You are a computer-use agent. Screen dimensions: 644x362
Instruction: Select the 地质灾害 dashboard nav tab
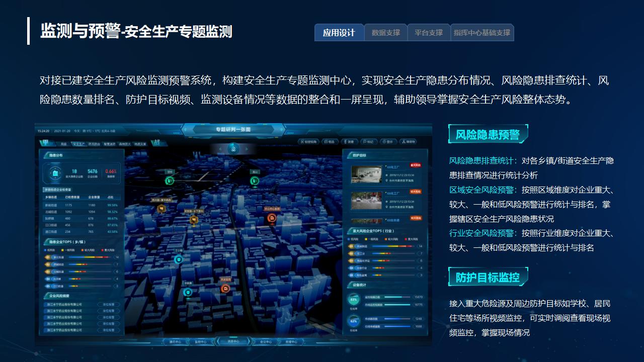coord(140,144)
